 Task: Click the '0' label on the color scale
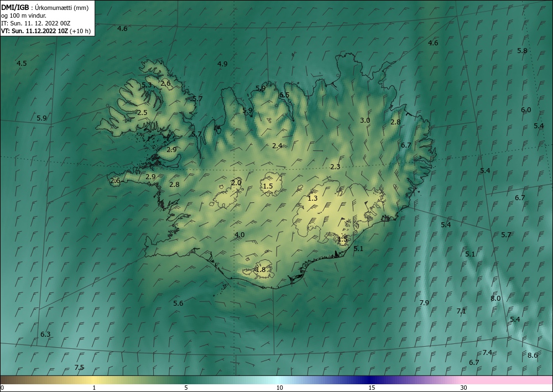pyautogui.click(x=2, y=388)
